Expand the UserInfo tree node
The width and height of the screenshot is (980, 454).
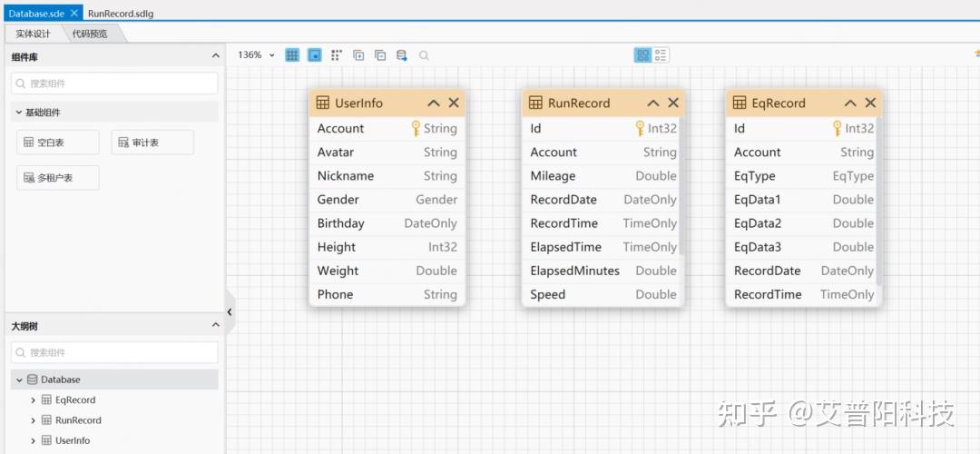coord(34,441)
